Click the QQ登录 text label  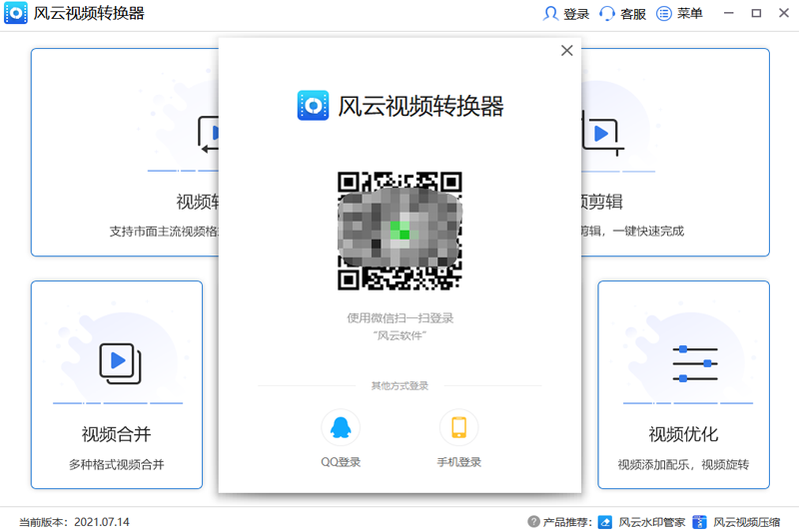pos(340,462)
